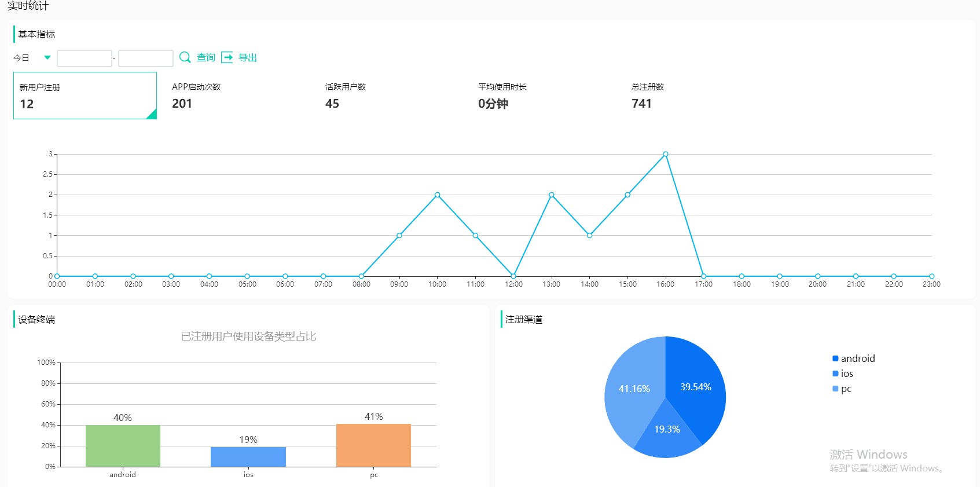
Task: Click the 13:00 data point on line chart
Action: click(x=552, y=195)
